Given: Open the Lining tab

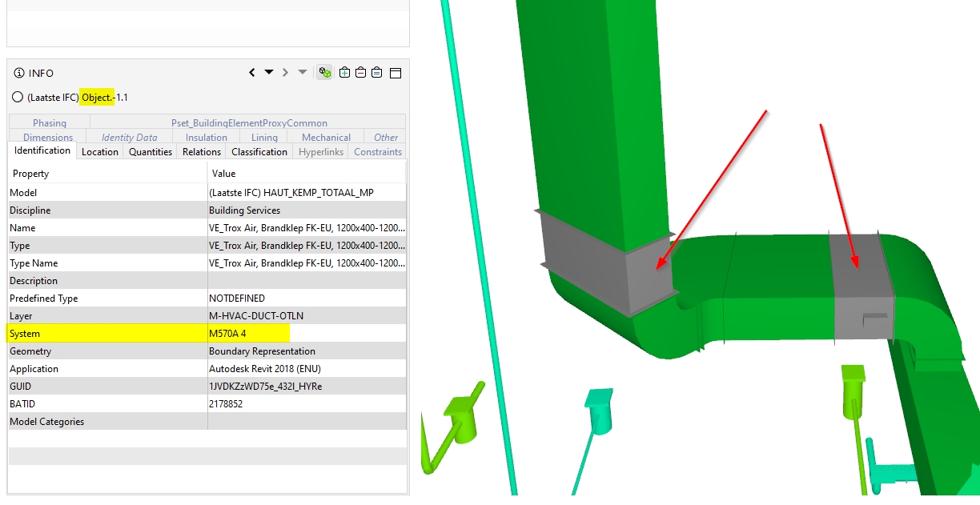Looking at the screenshot, I should (x=265, y=137).
